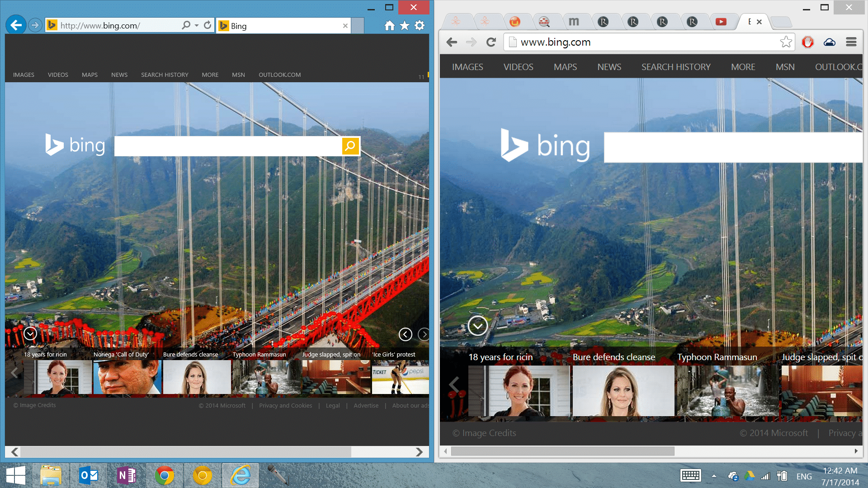Open a new tab in Chrome
Screen dimensions: 868x488
(x=781, y=22)
